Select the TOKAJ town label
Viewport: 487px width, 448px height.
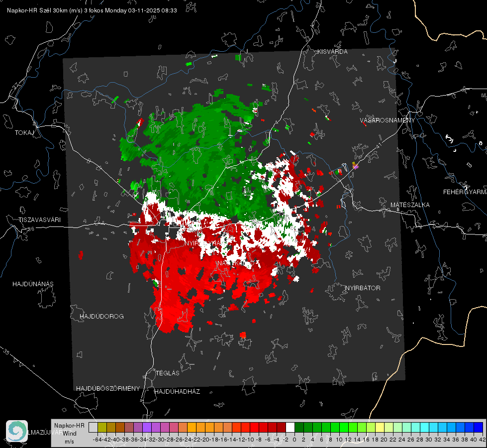pos(24,133)
